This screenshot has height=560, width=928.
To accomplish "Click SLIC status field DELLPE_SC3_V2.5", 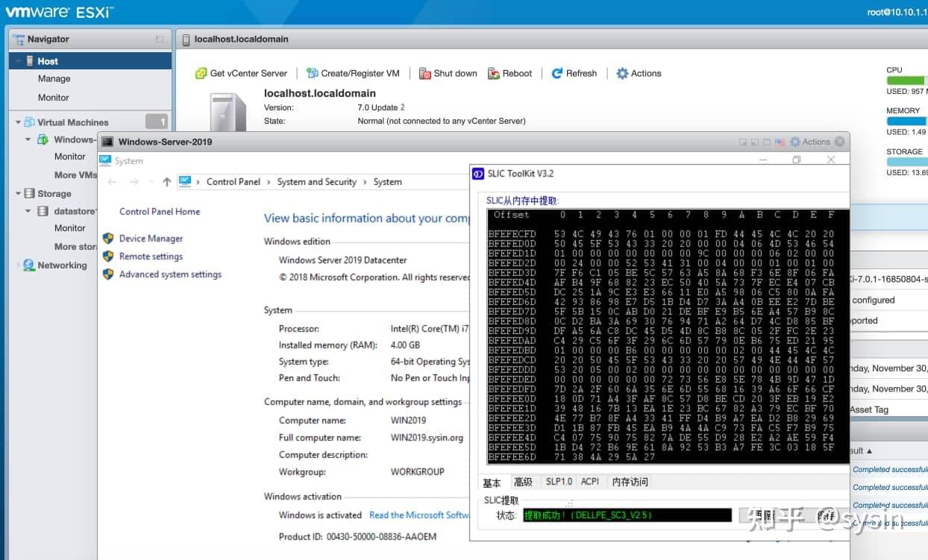I will (x=627, y=515).
